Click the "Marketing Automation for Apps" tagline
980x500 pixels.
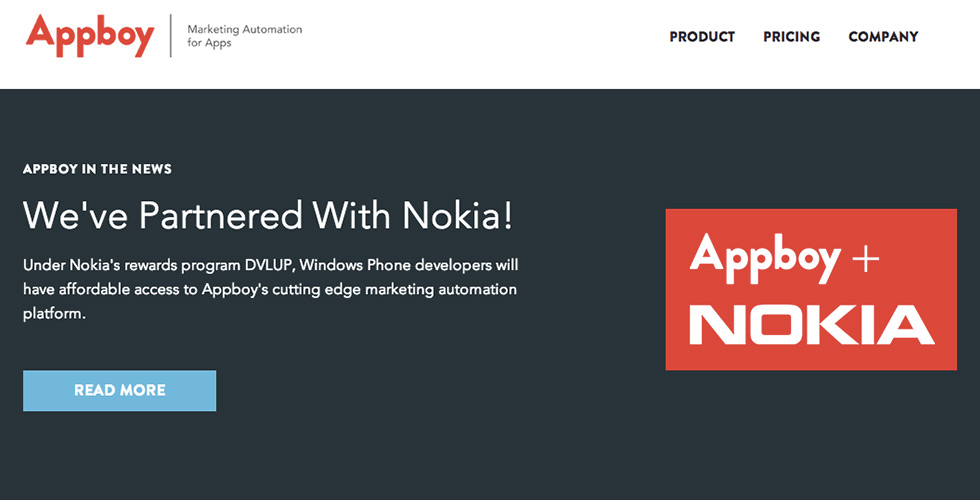point(244,36)
